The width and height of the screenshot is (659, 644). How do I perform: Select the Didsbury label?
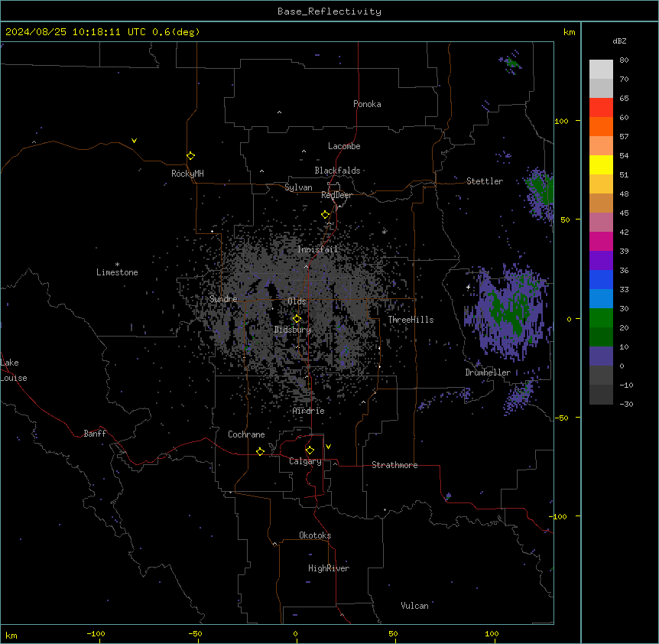pos(293,330)
